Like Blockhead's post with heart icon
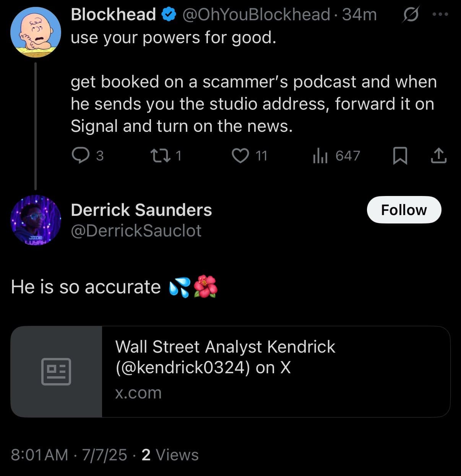This screenshot has height=476, width=461. pos(240,155)
